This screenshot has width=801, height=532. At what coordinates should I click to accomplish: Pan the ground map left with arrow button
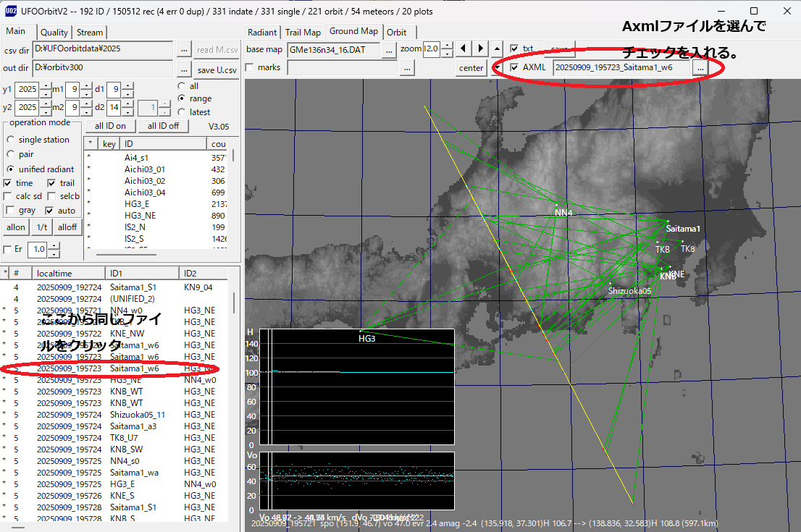click(463, 49)
